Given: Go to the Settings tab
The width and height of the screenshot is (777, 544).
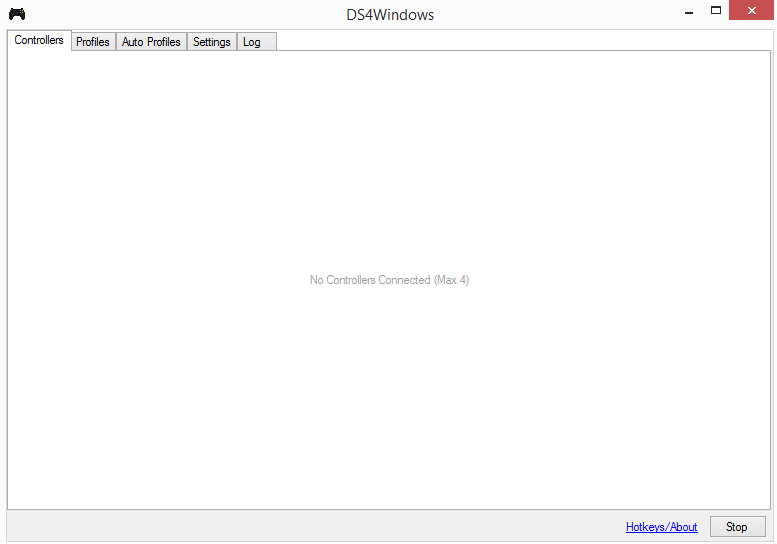Looking at the screenshot, I should click(212, 42).
